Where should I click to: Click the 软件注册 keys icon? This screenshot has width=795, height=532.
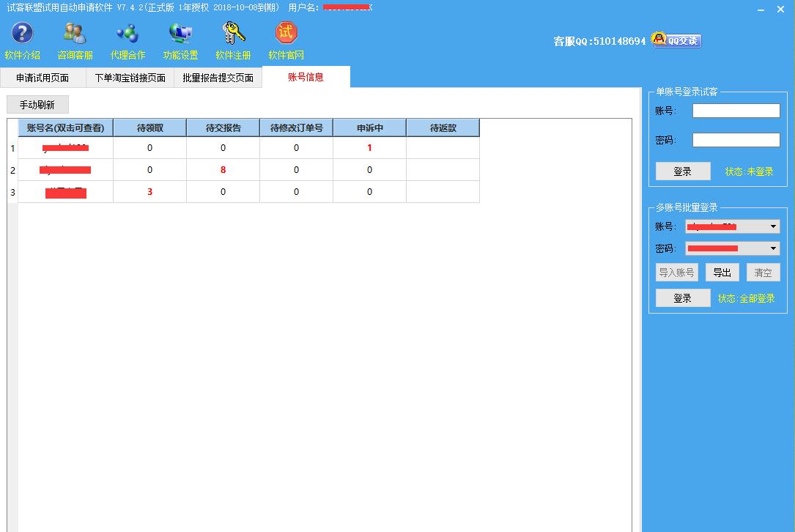233,34
